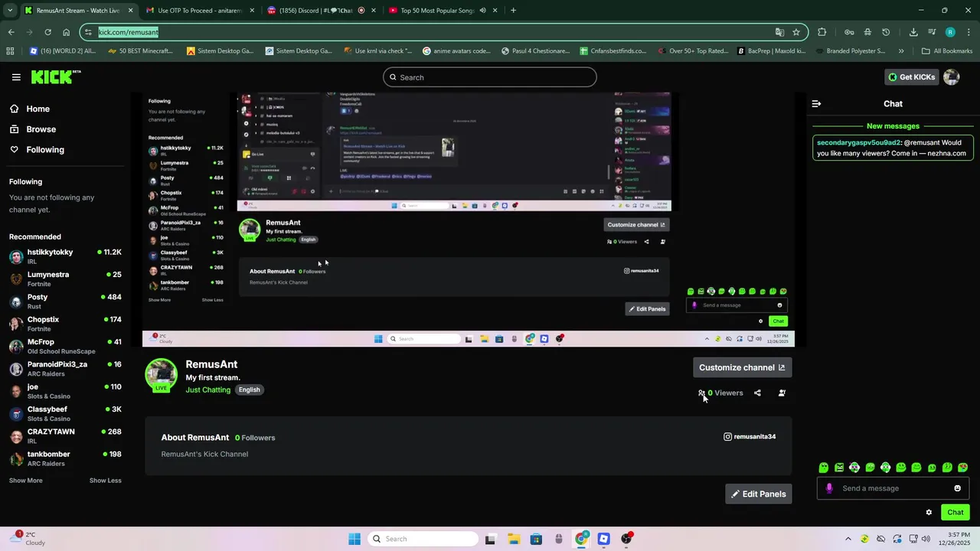Open Lumynestra recommended channel

pyautogui.click(x=65, y=279)
